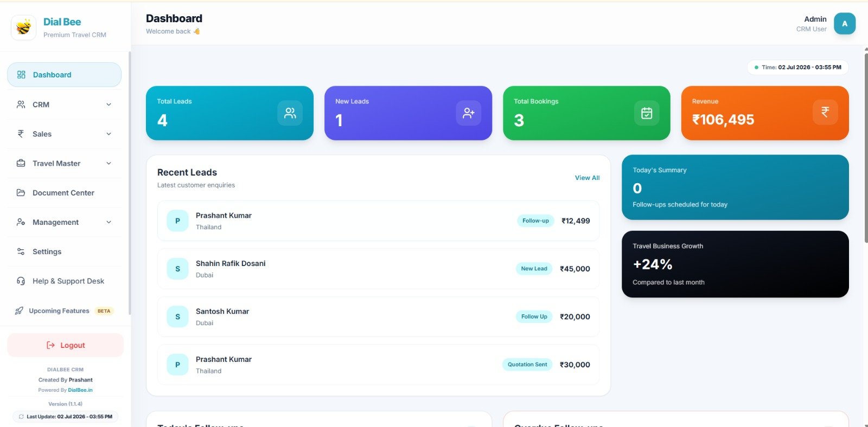
Task: Click the Management user-gear icon
Action: coord(21,222)
